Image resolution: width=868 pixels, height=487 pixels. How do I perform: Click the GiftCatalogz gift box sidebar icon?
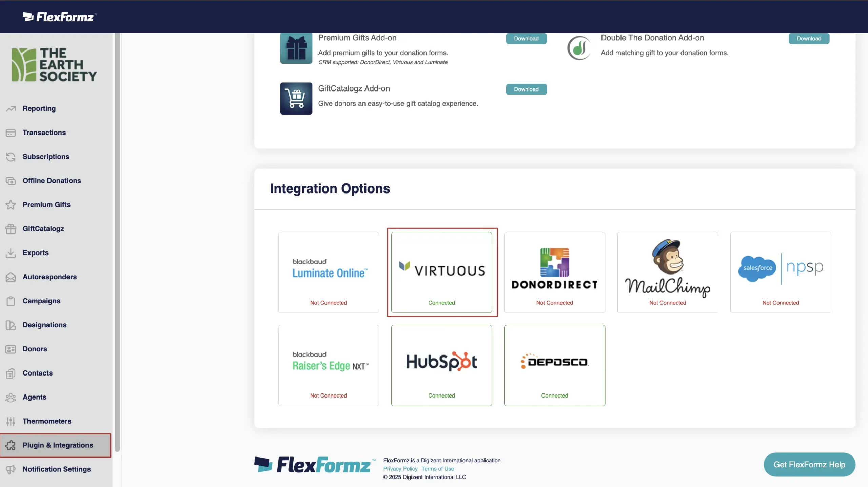11,229
